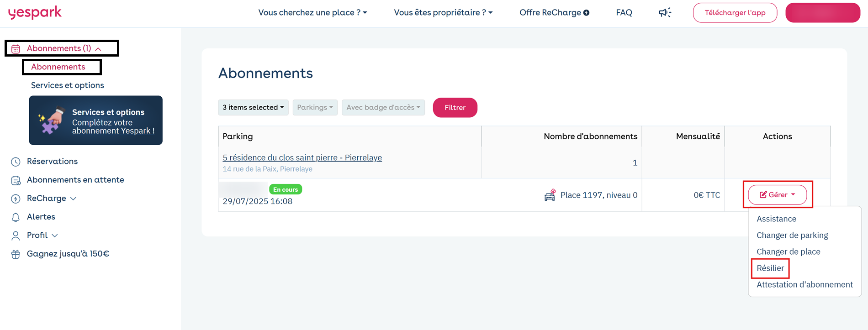This screenshot has width=868, height=330.
Task: Click the gift icon beside Gagnez jusqu'à 150€
Action: [x=16, y=254]
